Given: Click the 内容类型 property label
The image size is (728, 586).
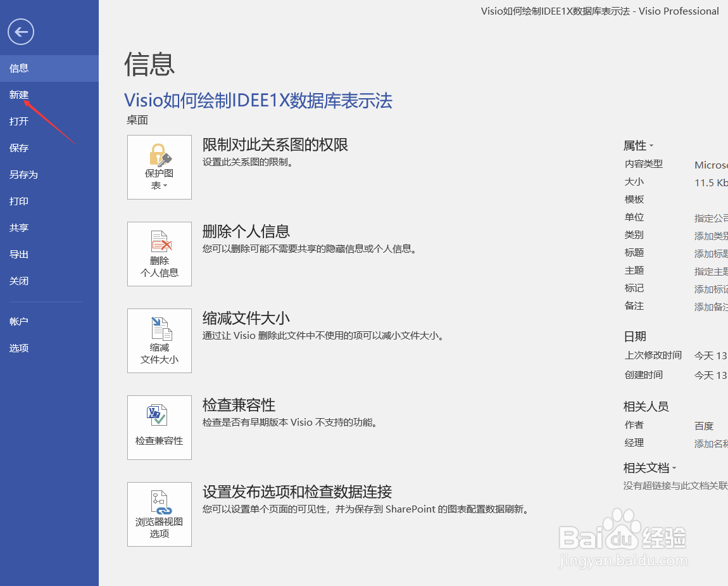Looking at the screenshot, I should point(644,164).
